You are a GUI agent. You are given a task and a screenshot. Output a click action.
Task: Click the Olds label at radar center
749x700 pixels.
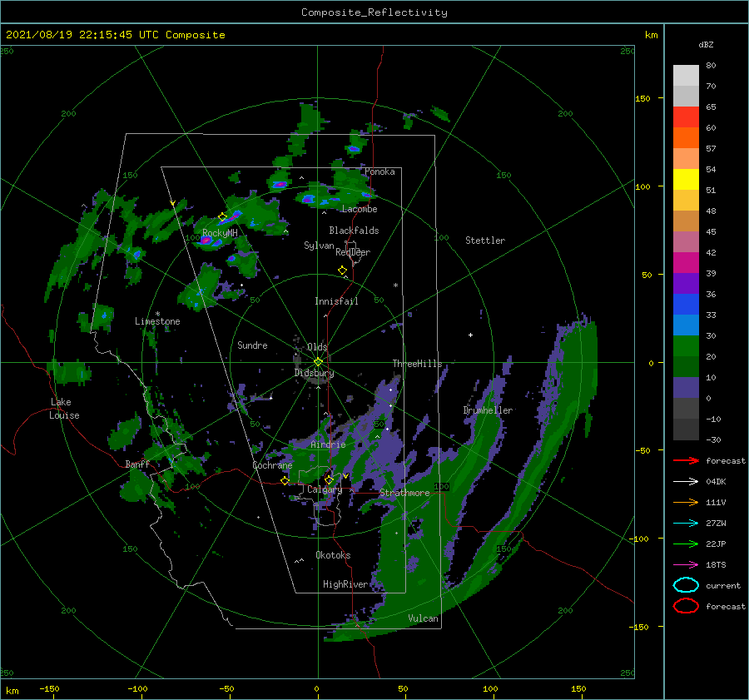click(317, 347)
